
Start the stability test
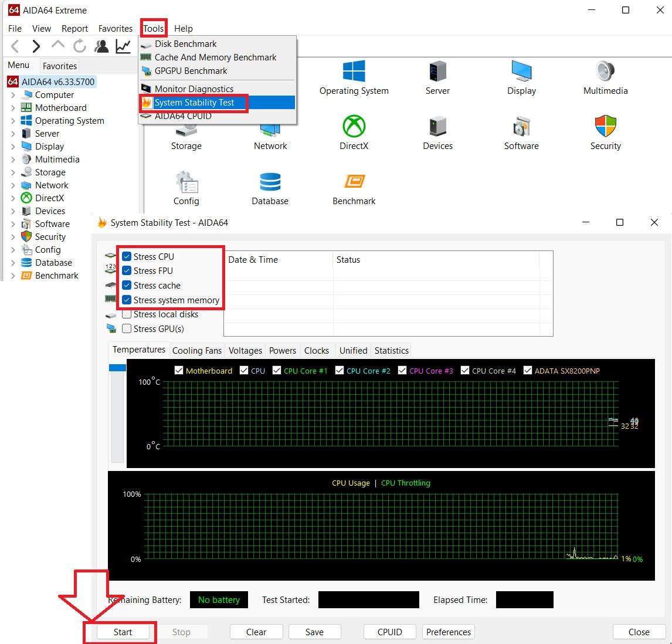tap(123, 632)
